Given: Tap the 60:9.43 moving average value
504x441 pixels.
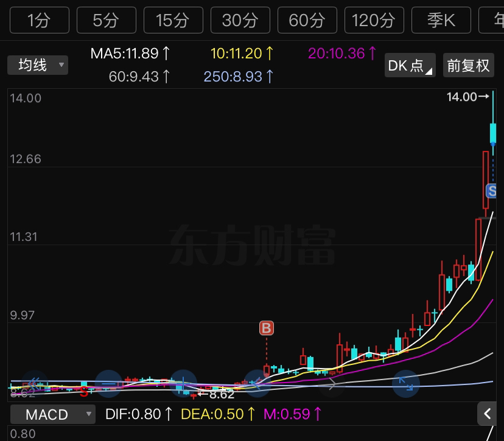Looking at the screenshot, I should click(139, 77).
